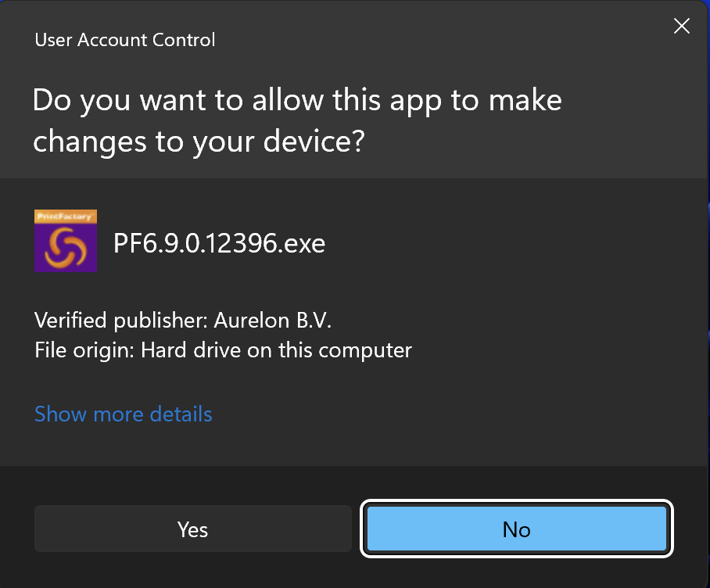710x588 pixels.
Task: Click the Hard drive on this computer text
Action: tap(276, 350)
